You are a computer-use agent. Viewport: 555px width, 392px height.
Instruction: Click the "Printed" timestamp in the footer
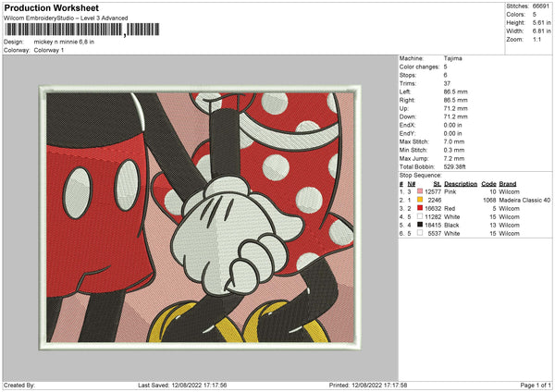[x=368, y=386]
